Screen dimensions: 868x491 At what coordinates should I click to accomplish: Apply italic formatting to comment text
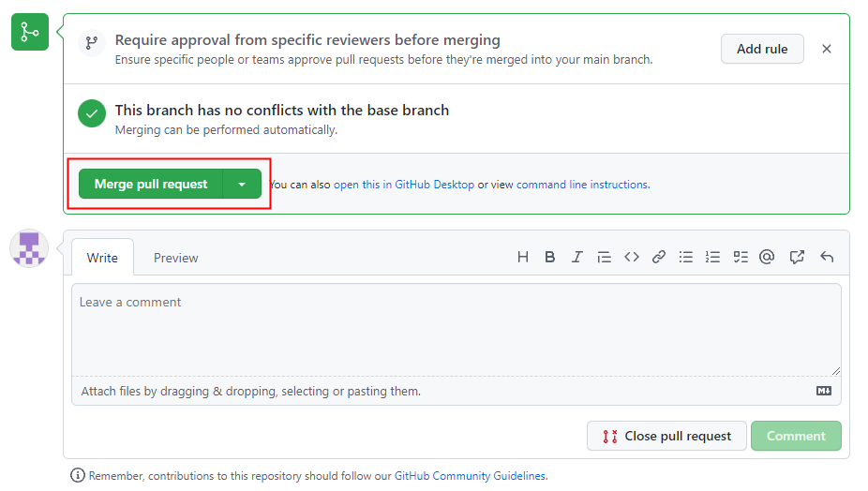pyautogui.click(x=577, y=257)
